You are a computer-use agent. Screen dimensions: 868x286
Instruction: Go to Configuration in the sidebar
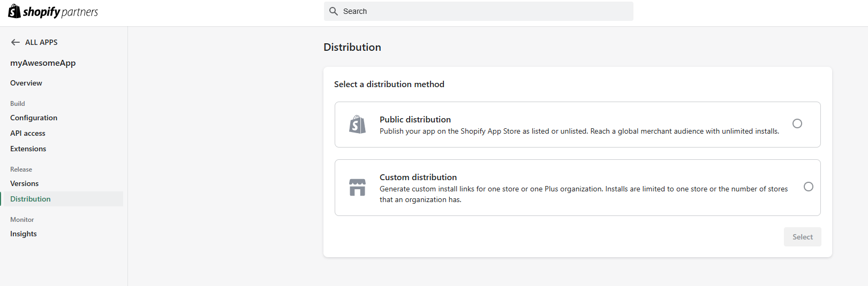pos(34,118)
